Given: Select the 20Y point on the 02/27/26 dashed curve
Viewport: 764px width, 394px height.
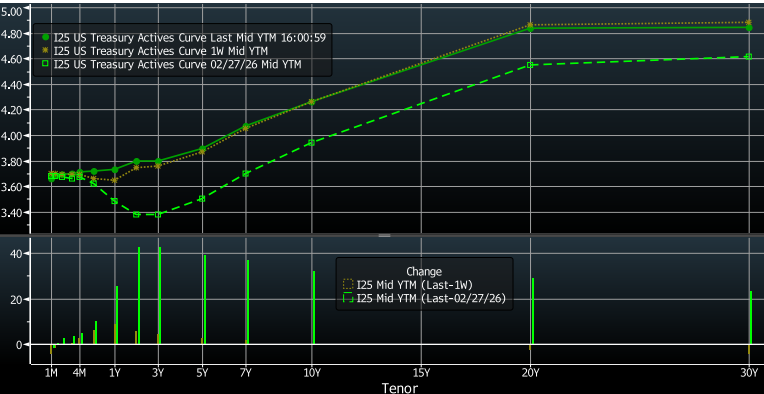Looking at the screenshot, I should point(530,65).
